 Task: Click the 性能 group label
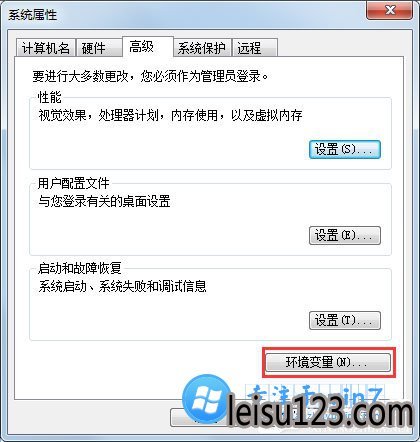coord(49,97)
